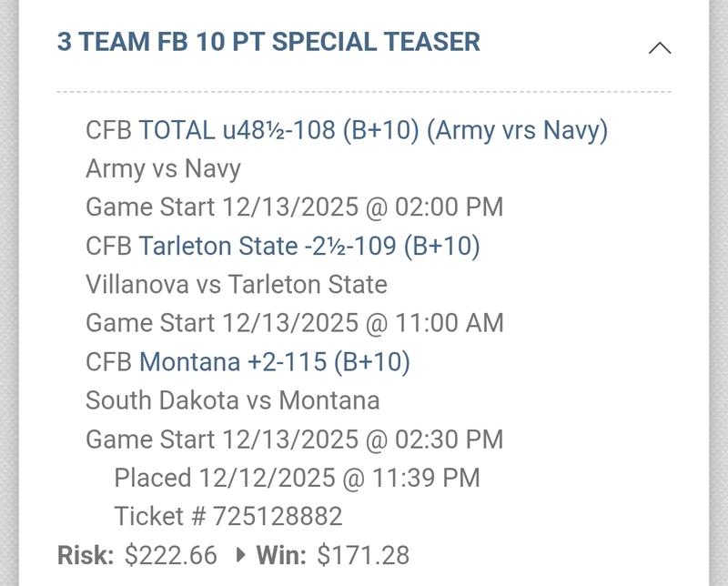The height and width of the screenshot is (586, 728).
Task: Collapse the 3 Team FB teaser section
Action: point(659,48)
